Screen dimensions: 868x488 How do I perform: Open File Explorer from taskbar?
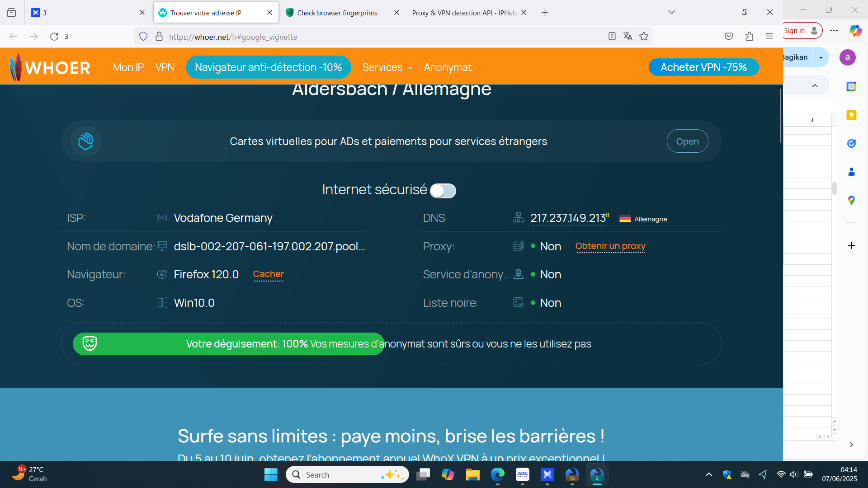click(x=472, y=475)
